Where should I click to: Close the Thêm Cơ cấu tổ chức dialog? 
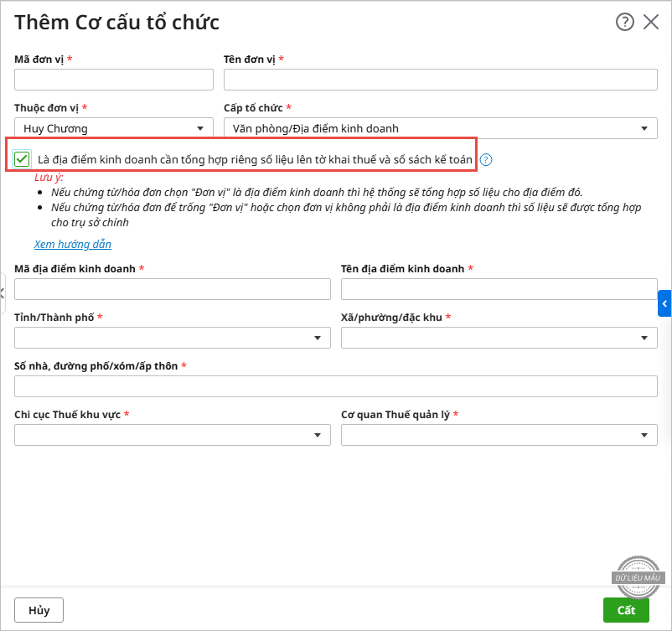point(651,23)
